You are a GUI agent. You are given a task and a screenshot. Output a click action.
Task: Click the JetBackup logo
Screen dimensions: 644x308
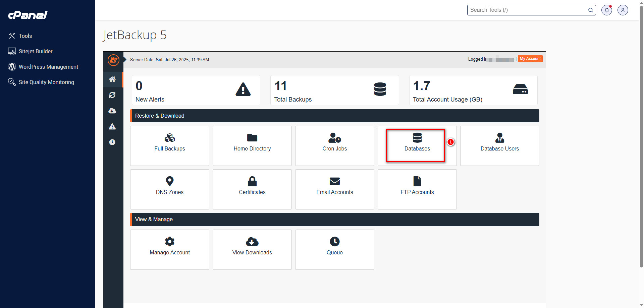[x=113, y=60]
